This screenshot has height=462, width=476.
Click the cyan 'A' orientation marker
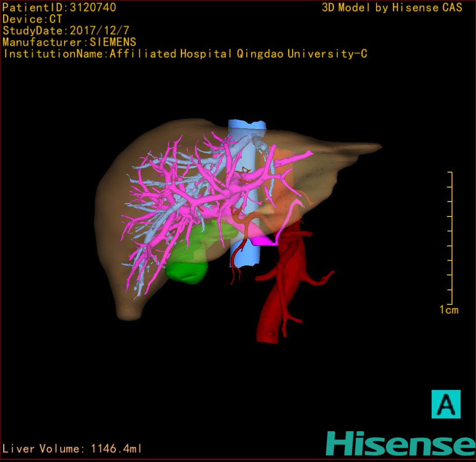tap(446, 404)
